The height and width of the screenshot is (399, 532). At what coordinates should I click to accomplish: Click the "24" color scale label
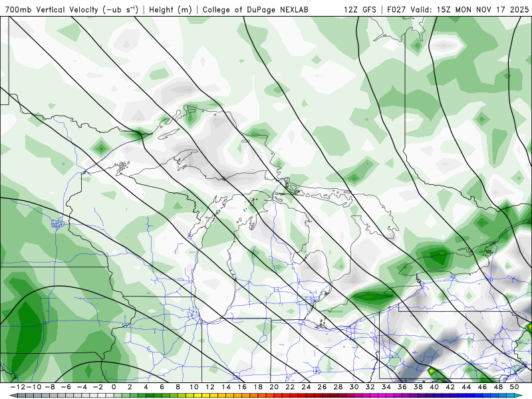click(x=306, y=387)
